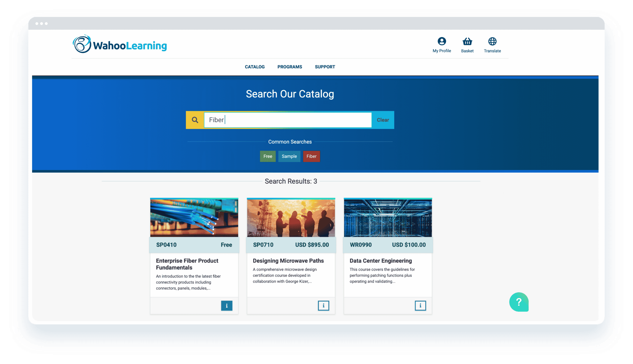Open the PROGRAMS menu
This screenshot has width=633, height=364.
(x=290, y=67)
